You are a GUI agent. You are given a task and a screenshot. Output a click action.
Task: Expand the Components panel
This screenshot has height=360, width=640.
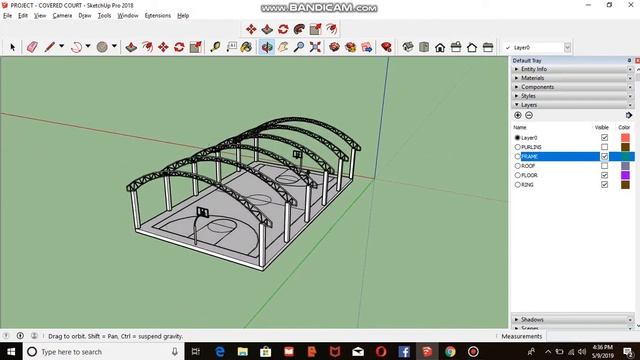572,87
